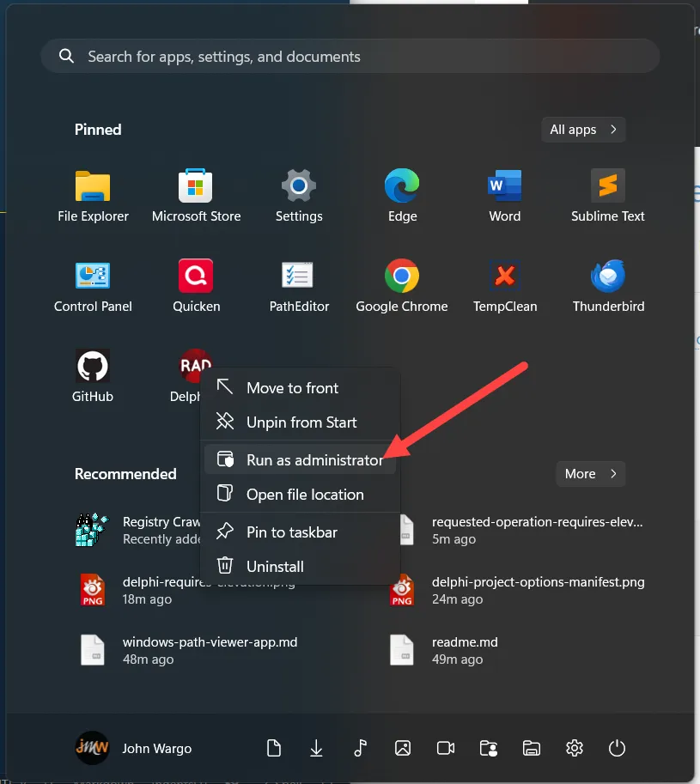Screen dimensions: 700x784
Task: Launch Thunderbird mail app
Action: pos(607,287)
